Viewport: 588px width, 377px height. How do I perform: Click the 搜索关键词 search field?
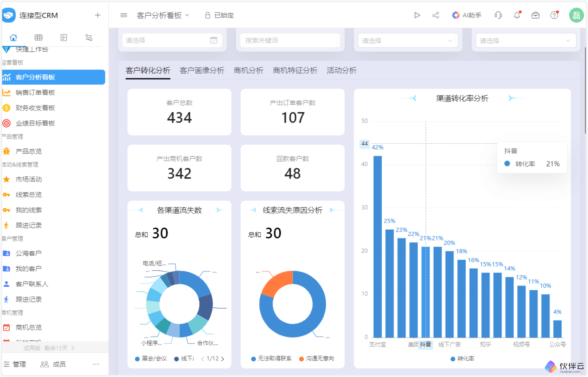pyautogui.click(x=290, y=40)
